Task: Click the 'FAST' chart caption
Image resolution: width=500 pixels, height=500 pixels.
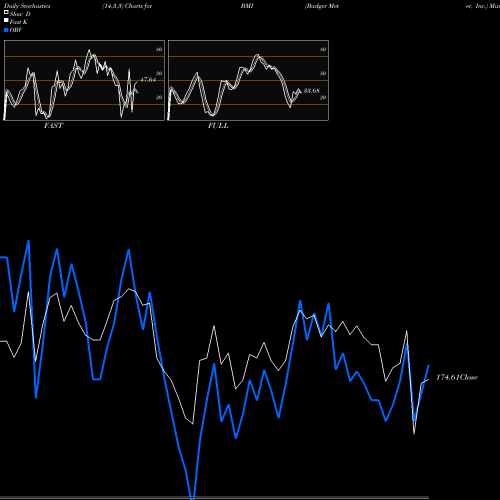Action: [x=53, y=125]
